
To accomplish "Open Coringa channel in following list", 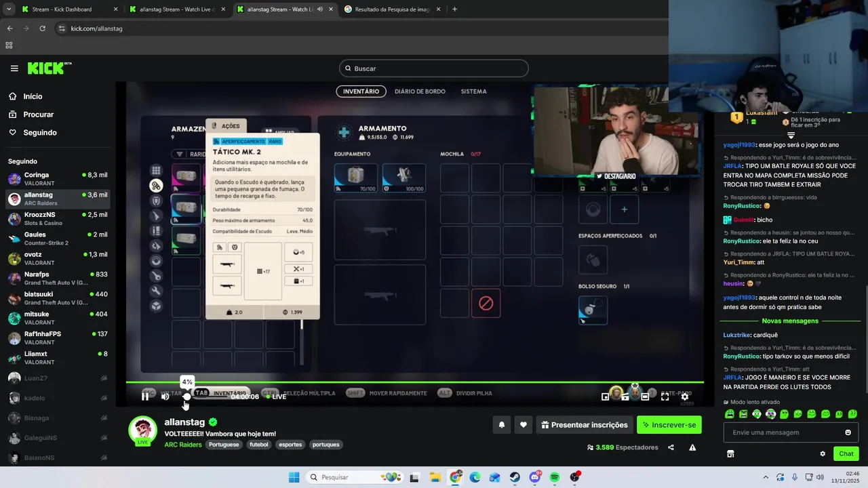I will click(x=58, y=179).
